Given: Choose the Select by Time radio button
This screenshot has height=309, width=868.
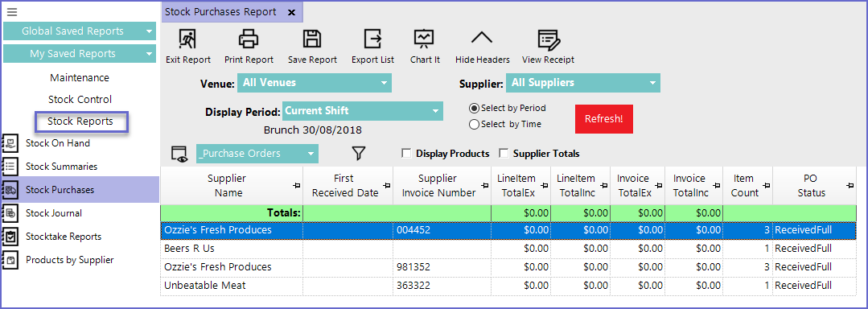Looking at the screenshot, I should (474, 125).
